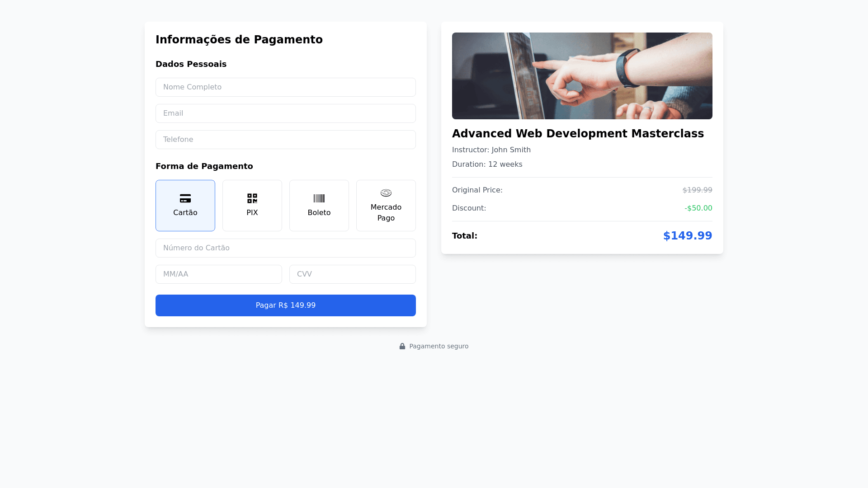Click the Advanced Web Development Masterclass title
868x488 pixels.
pyautogui.click(x=578, y=134)
